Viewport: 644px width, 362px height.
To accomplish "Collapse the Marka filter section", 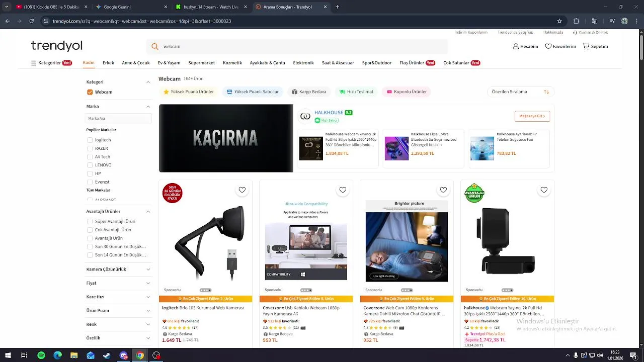I will pyautogui.click(x=148, y=107).
